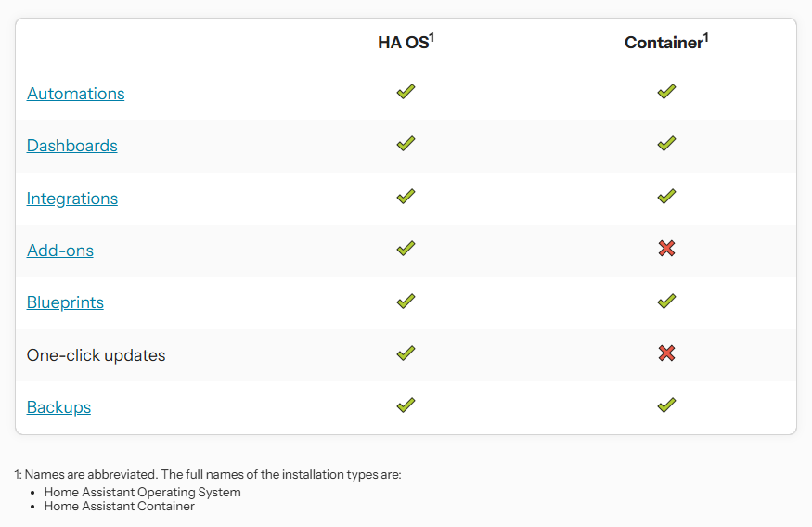Follow the Integrations link

tap(71, 199)
